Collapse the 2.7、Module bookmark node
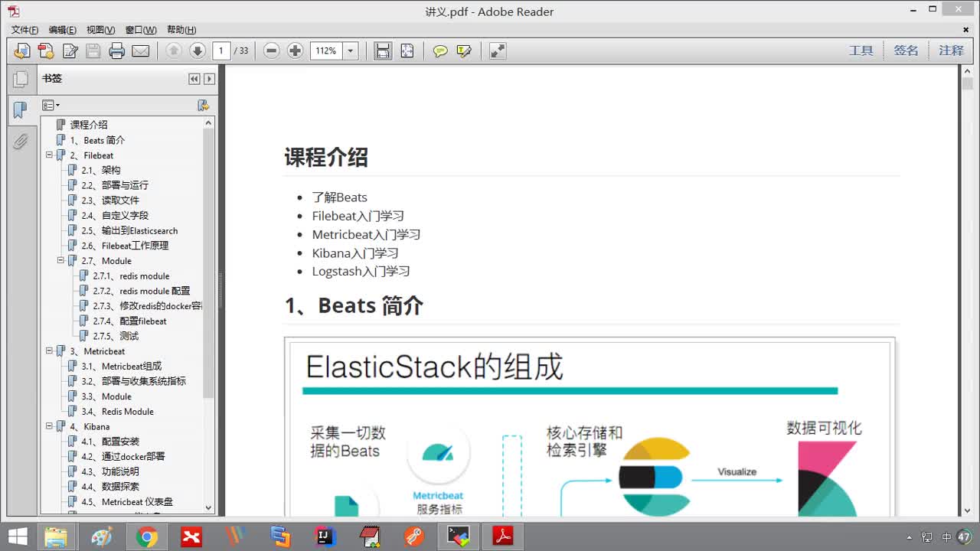 click(60, 261)
